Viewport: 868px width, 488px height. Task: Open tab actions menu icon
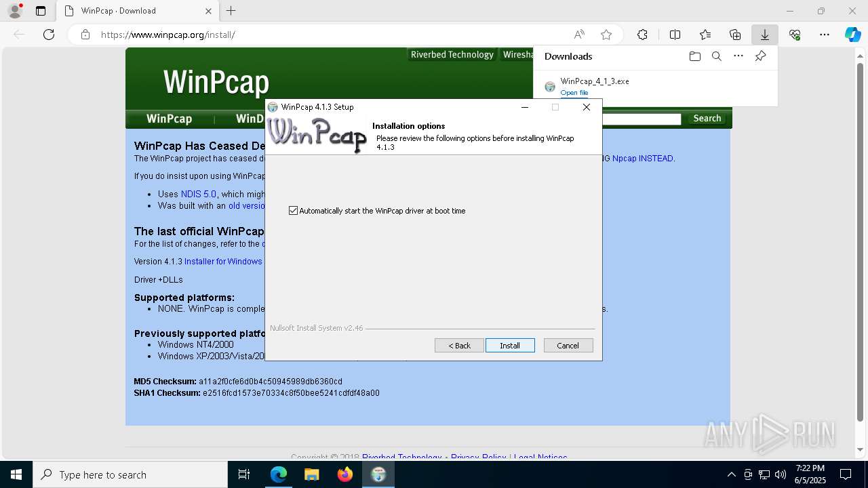[x=41, y=11]
